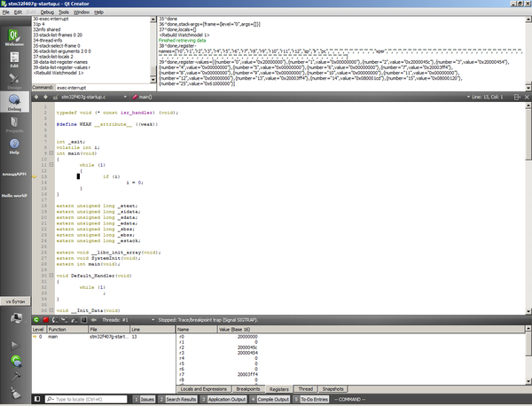
Task: Open the Window menu
Action: 82,12
